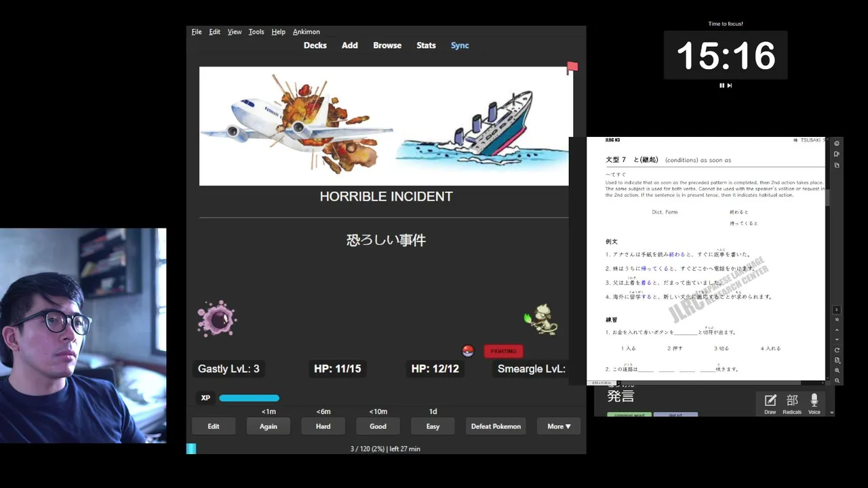868x488 pixels.
Task: Open the Ankimon menu
Action: point(307,32)
